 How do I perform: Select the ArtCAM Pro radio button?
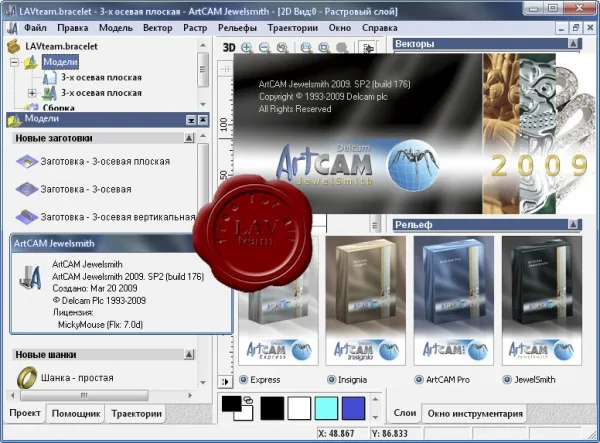coord(419,380)
